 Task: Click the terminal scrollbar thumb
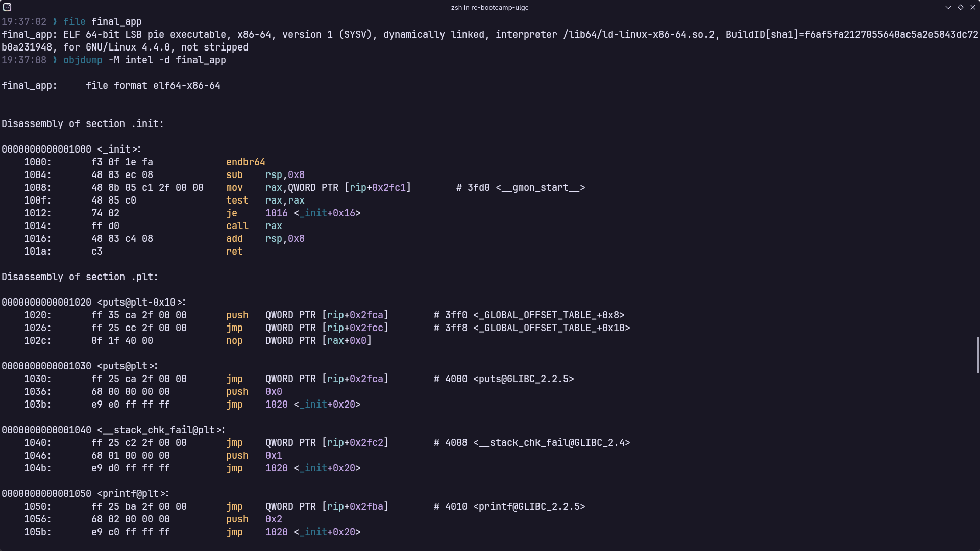point(978,355)
